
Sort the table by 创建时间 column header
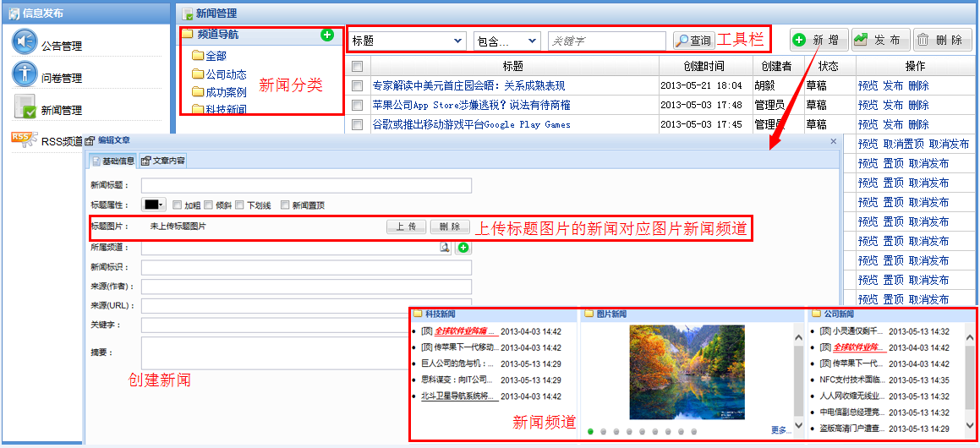point(706,66)
